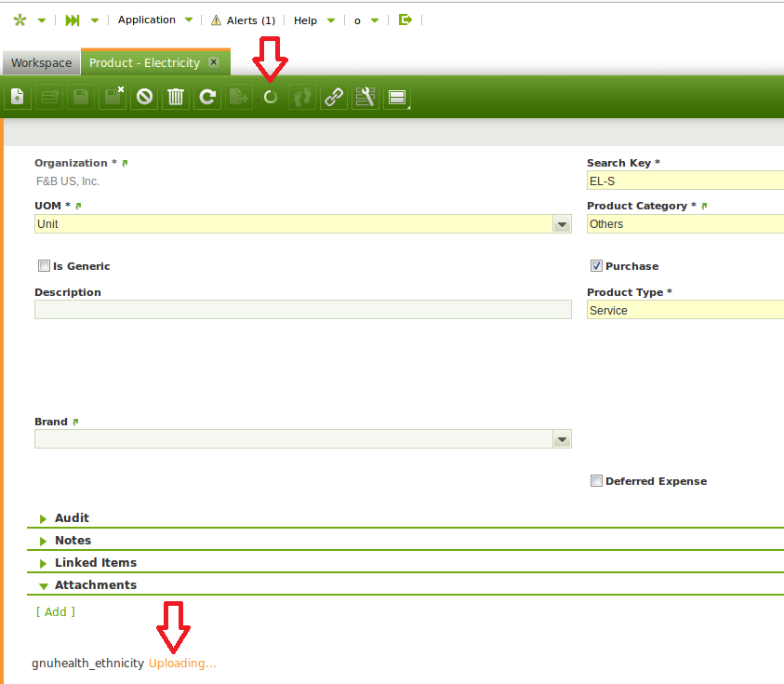Image resolution: width=784 pixels, height=684 pixels.
Task: Click the Refresh toolbar icon
Action: [208, 97]
